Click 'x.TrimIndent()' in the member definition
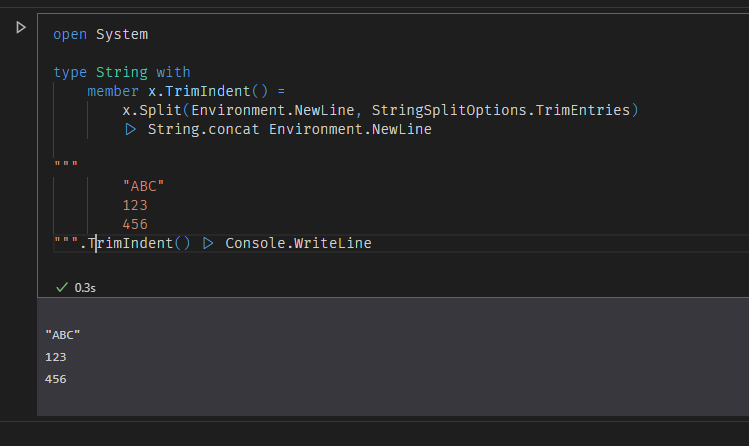749x446 pixels. click(x=208, y=91)
